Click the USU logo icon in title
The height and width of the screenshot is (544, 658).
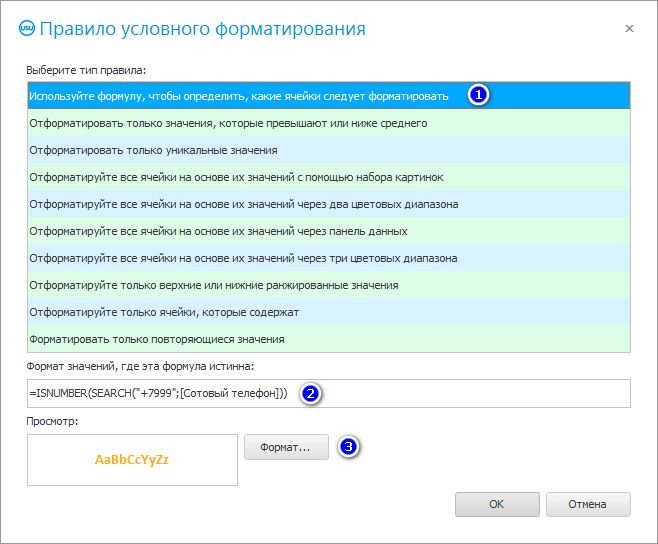pyautogui.click(x=27, y=29)
